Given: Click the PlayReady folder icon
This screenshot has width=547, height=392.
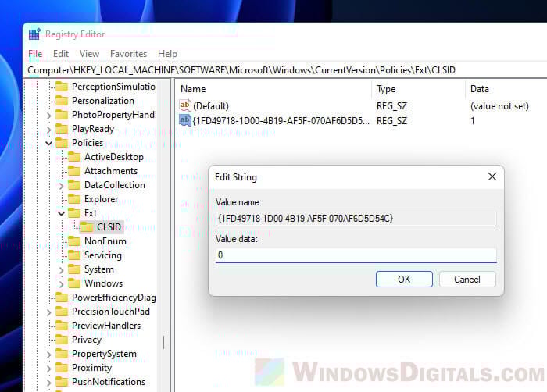Looking at the screenshot, I should pyautogui.click(x=62, y=129).
